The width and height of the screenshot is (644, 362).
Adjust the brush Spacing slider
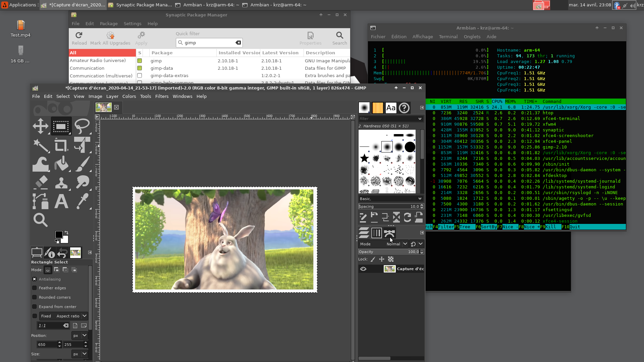pos(389,206)
